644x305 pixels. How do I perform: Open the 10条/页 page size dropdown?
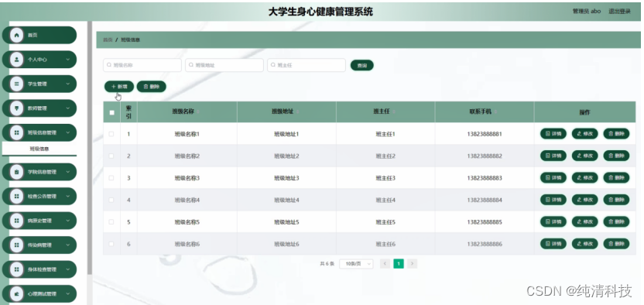(x=356, y=264)
